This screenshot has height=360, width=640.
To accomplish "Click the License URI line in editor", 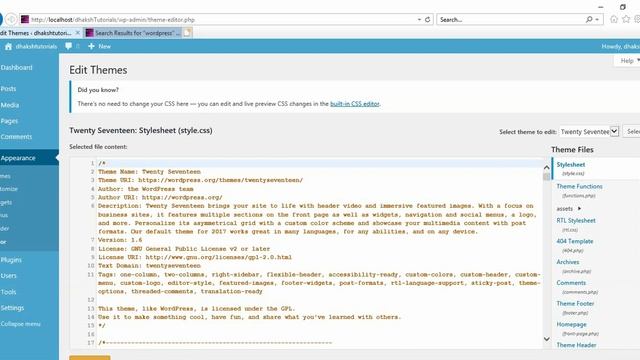I will [195, 257].
